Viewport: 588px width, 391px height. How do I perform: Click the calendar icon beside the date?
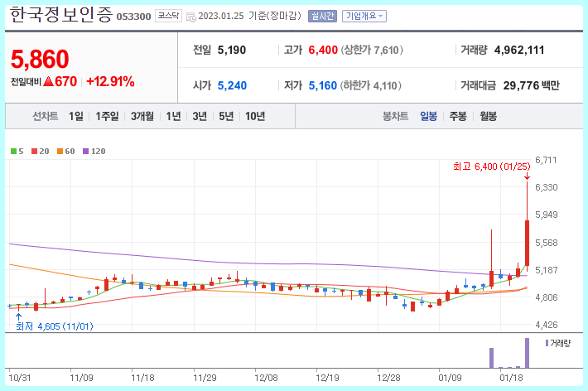pyautogui.click(x=190, y=17)
